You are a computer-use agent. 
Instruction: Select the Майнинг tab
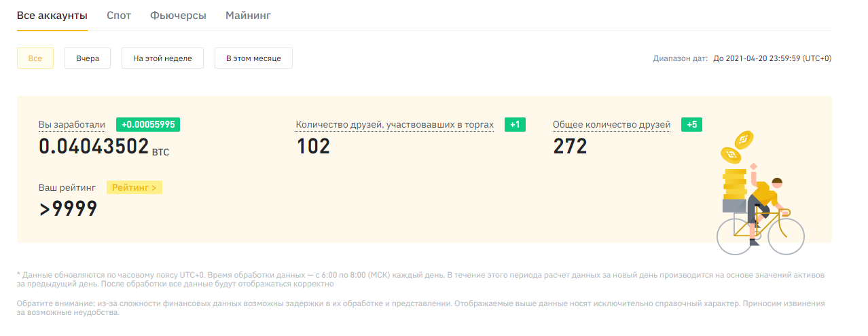pos(248,15)
